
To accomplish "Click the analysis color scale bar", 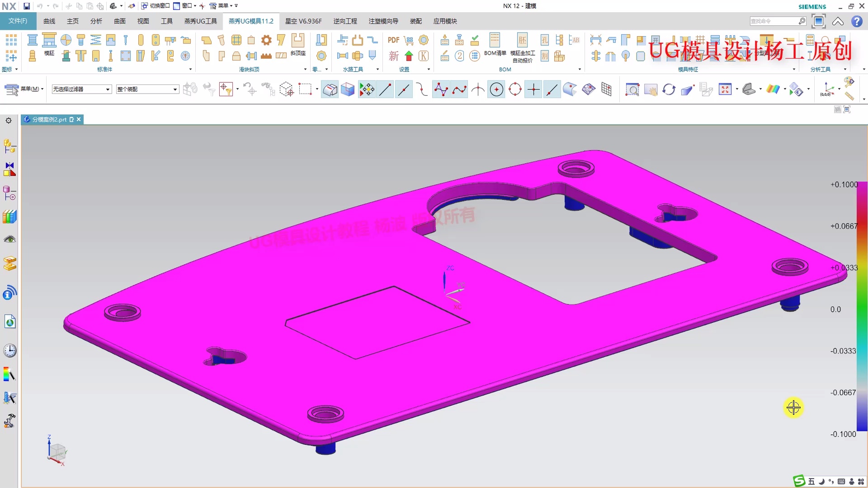I will (862, 307).
